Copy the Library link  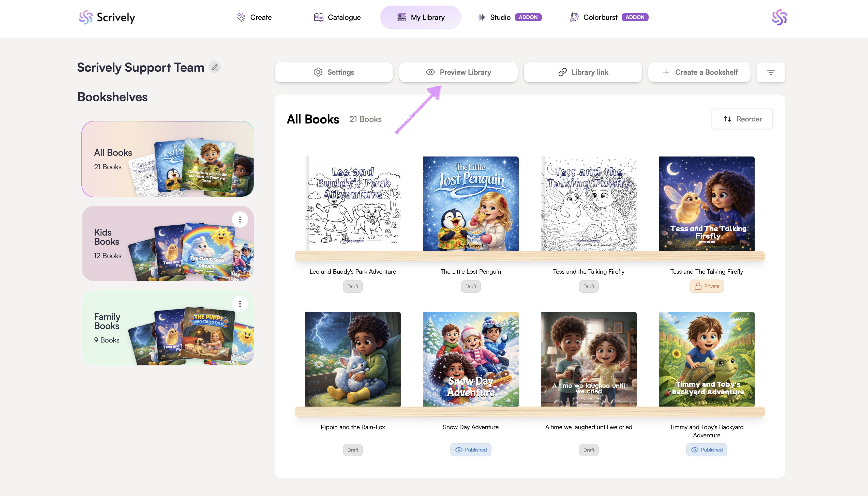pyautogui.click(x=583, y=72)
